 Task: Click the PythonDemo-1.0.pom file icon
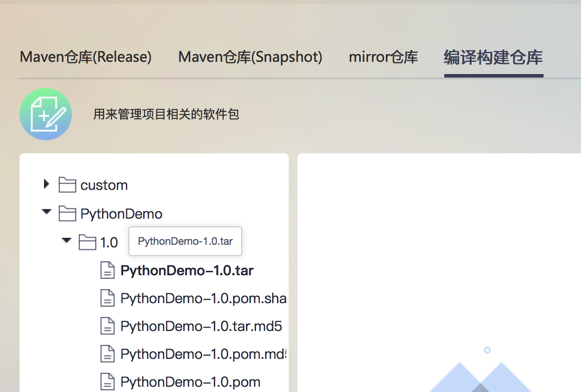click(108, 382)
